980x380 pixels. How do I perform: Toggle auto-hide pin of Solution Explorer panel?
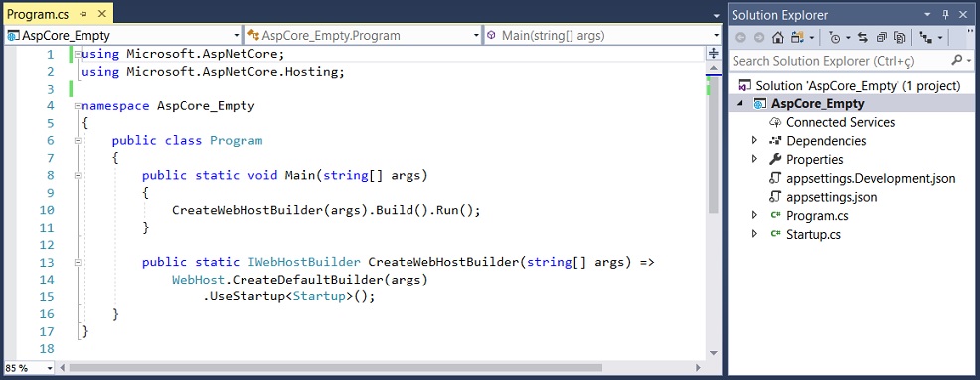pyautogui.click(x=945, y=14)
